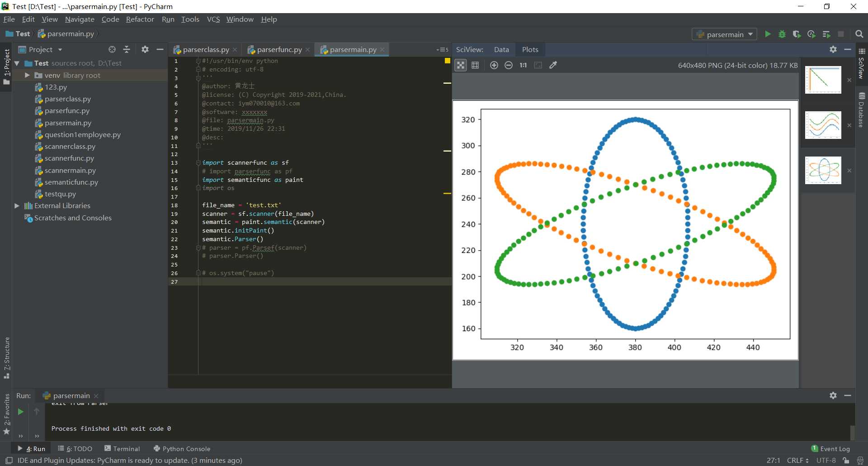Expand the venv library root folder
The width and height of the screenshot is (868, 466).
27,75
